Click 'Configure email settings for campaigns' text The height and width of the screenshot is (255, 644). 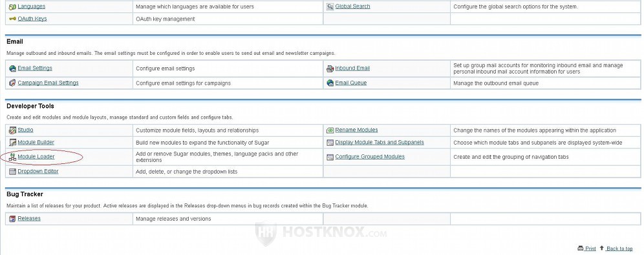183,83
